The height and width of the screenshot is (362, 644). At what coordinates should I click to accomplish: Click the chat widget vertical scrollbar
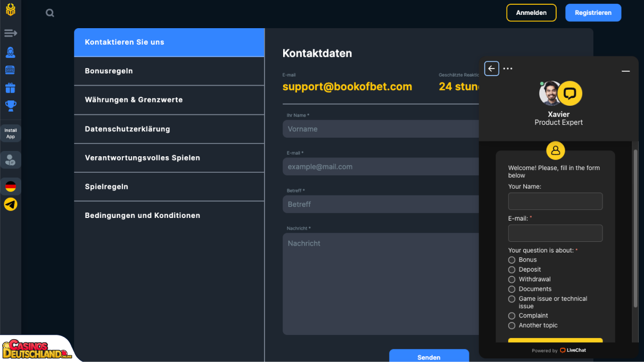635,229
